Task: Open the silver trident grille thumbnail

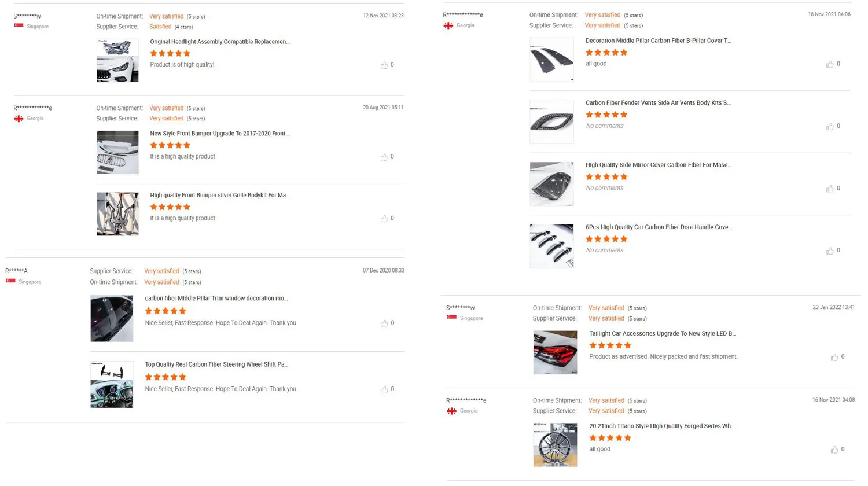Action: click(x=117, y=214)
